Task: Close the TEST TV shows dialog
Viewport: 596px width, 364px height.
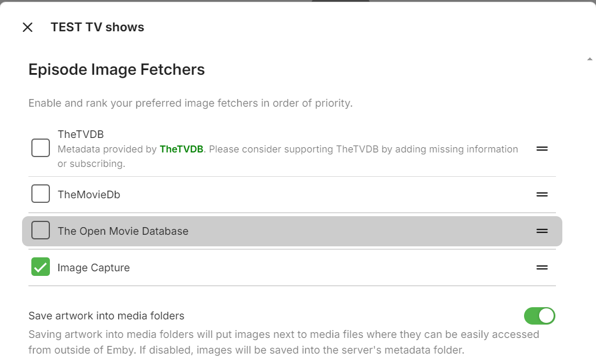Action: [27, 27]
